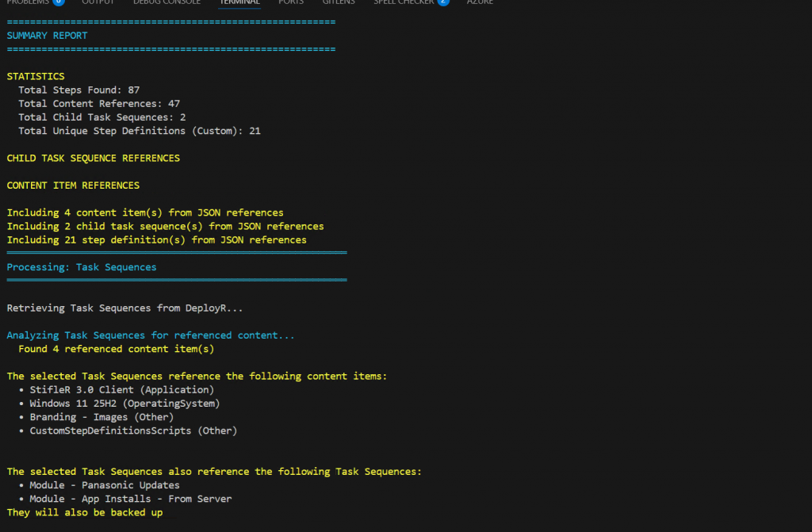Click the 'Module - Panasonic Updates' entry

tap(105, 485)
